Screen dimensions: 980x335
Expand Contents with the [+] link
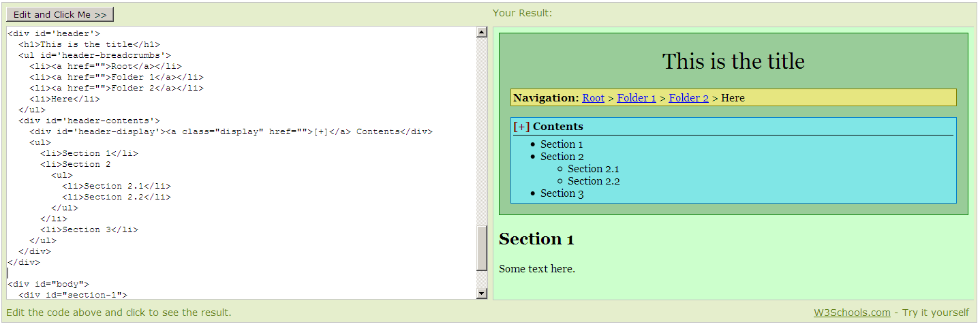coord(521,127)
